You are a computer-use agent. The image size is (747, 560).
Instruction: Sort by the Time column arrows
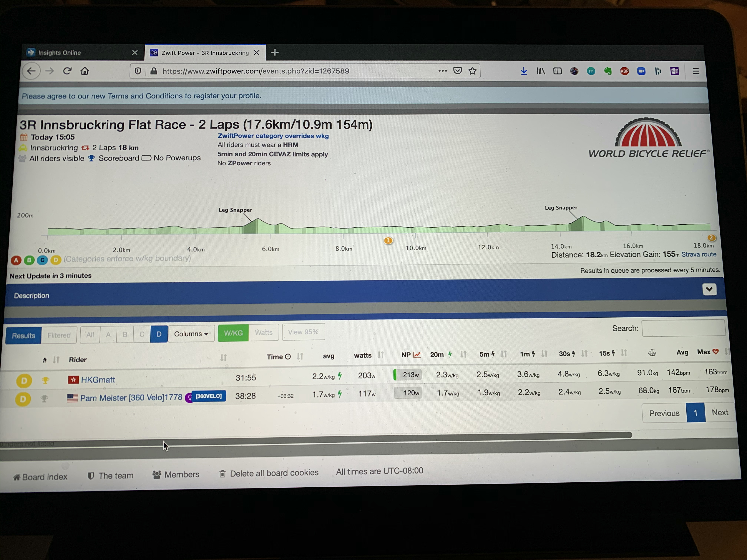tap(300, 356)
